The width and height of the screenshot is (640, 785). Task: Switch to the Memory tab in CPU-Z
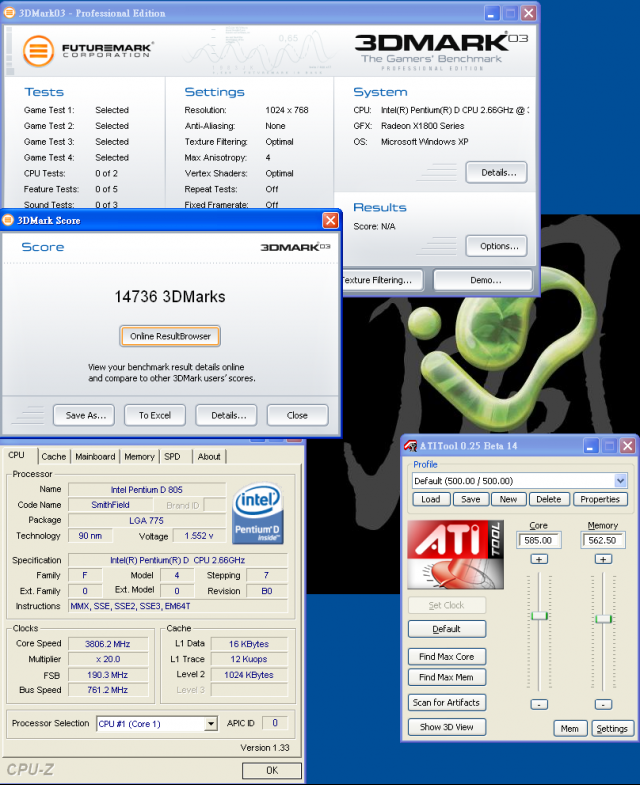(x=139, y=457)
